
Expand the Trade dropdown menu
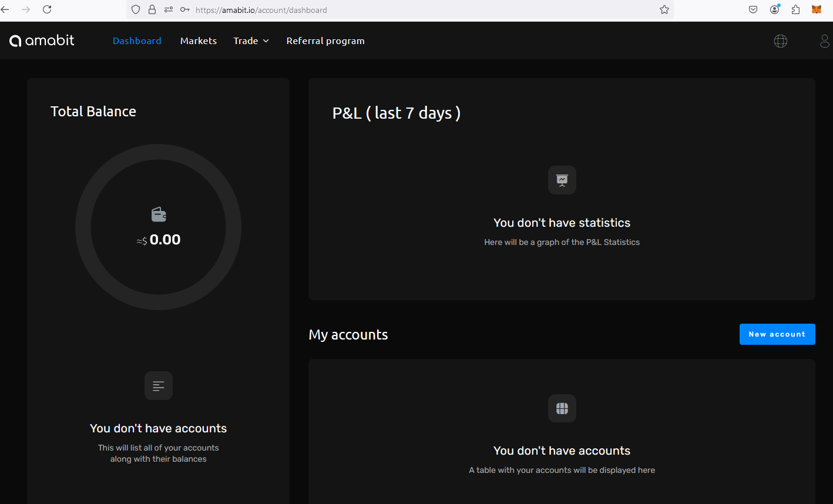[x=246, y=41]
